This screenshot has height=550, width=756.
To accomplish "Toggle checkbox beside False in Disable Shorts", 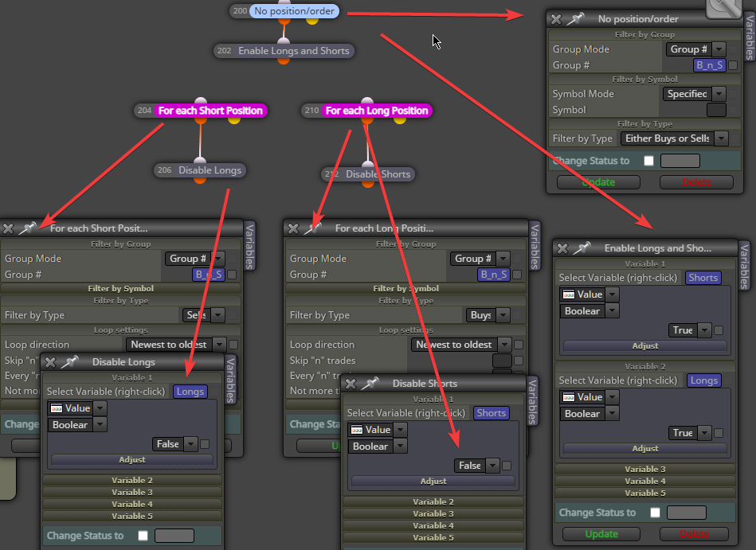I will click(x=507, y=466).
